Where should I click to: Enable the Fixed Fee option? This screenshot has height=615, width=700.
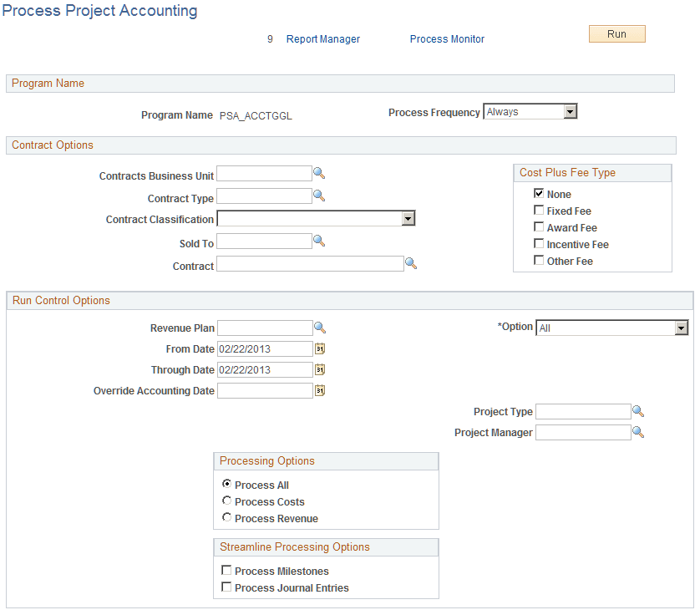point(539,210)
